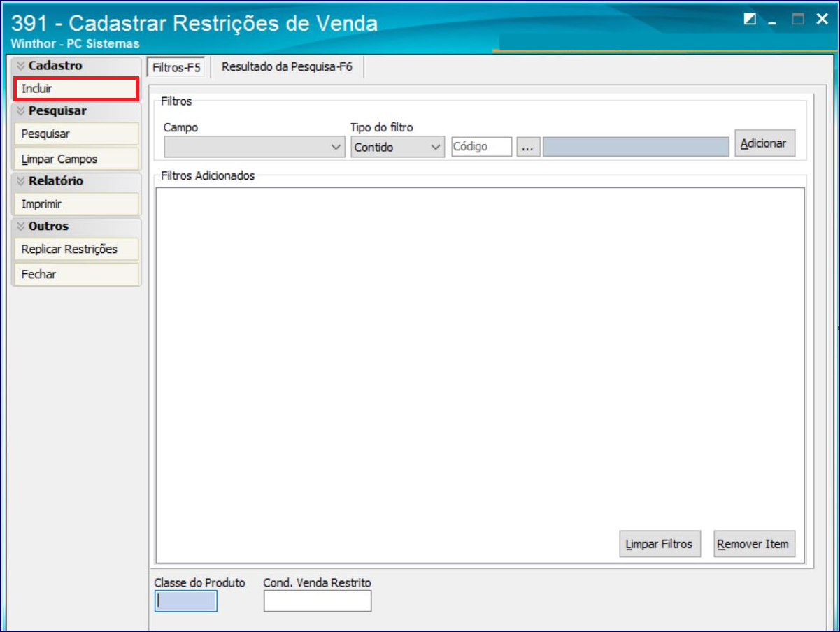Image resolution: width=840 pixels, height=632 pixels.
Task: Collapse the Outros section
Action: point(76,227)
